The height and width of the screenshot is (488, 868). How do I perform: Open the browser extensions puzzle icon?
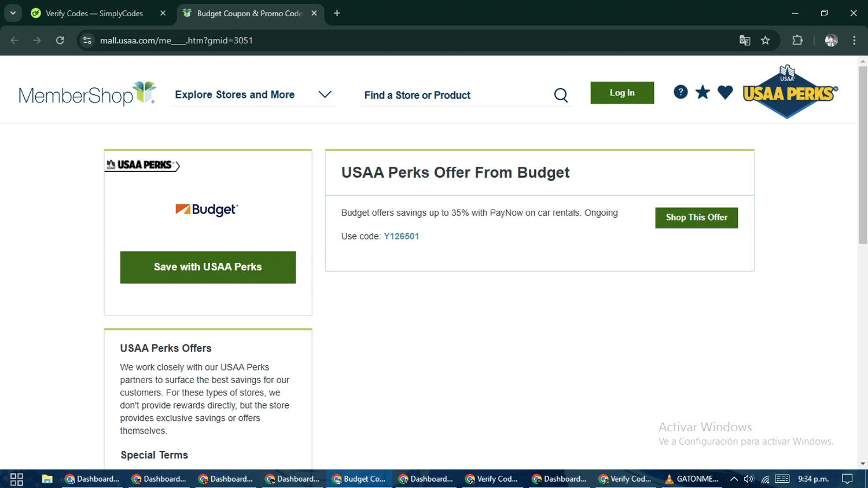[x=797, y=41]
